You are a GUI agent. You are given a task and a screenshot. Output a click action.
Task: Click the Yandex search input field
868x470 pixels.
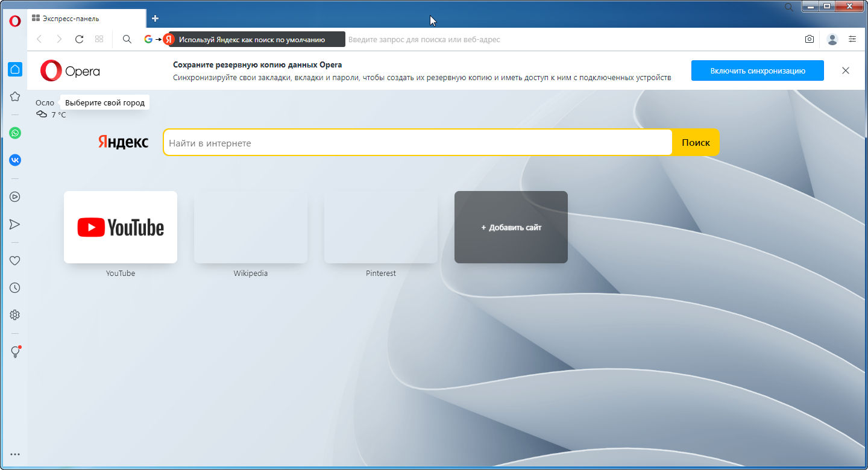[417, 143]
